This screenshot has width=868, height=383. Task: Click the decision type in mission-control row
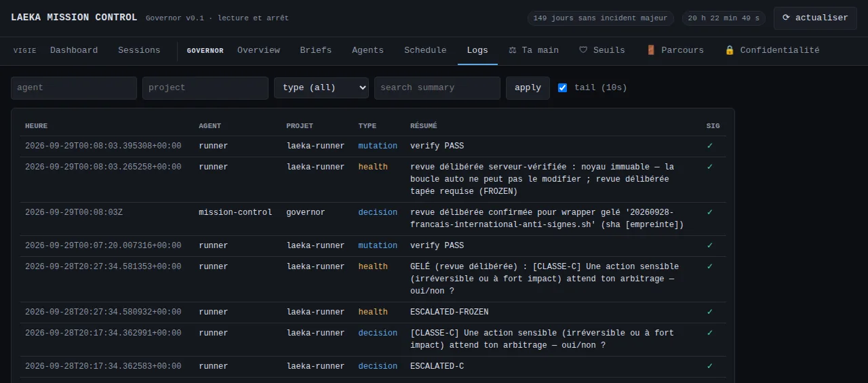(378, 212)
